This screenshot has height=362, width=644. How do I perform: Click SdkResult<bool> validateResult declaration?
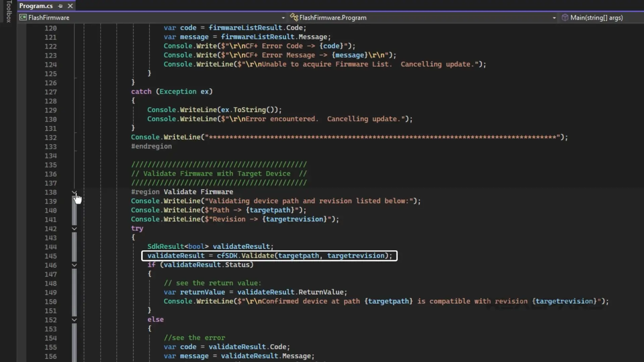pyautogui.click(x=210, y=246)
